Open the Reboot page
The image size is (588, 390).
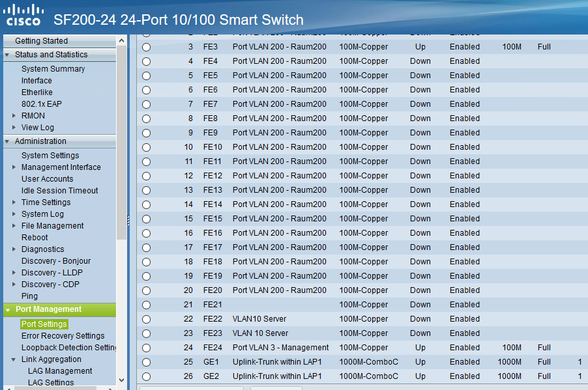click(x=35, y=238)
